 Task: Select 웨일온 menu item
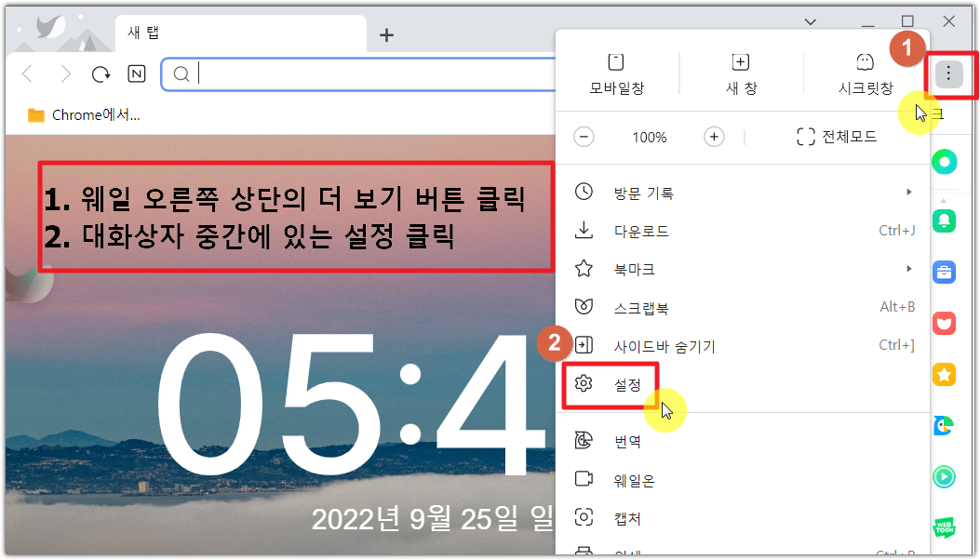click(x=743, y=480)
